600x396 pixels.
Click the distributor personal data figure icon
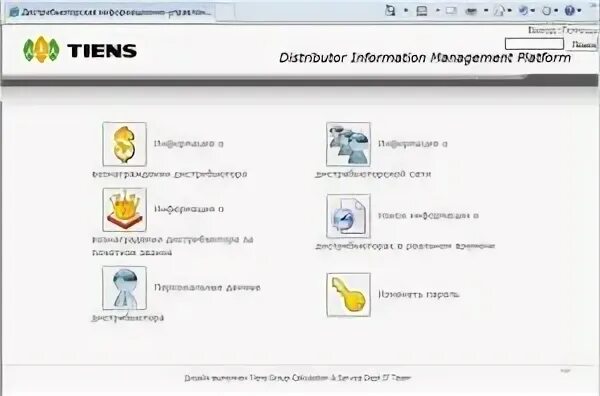point(124,288)
